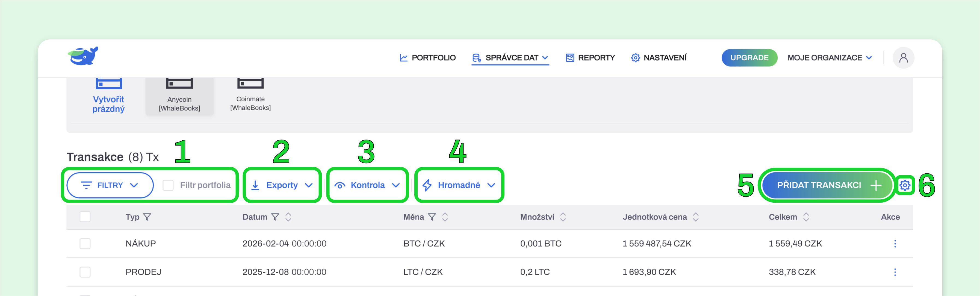Click the date 2026-02-04 00:00:00
The image size is (980, 296).
click(284, 244)
